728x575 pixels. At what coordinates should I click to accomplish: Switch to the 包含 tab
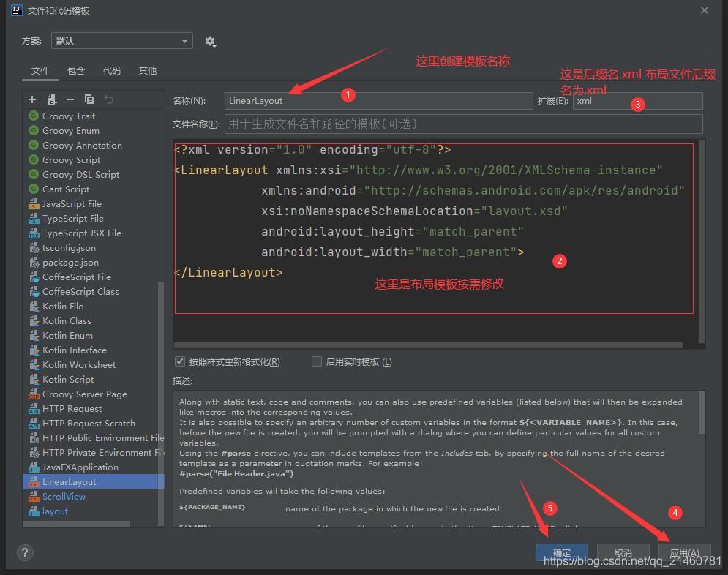tap(75, 70)
